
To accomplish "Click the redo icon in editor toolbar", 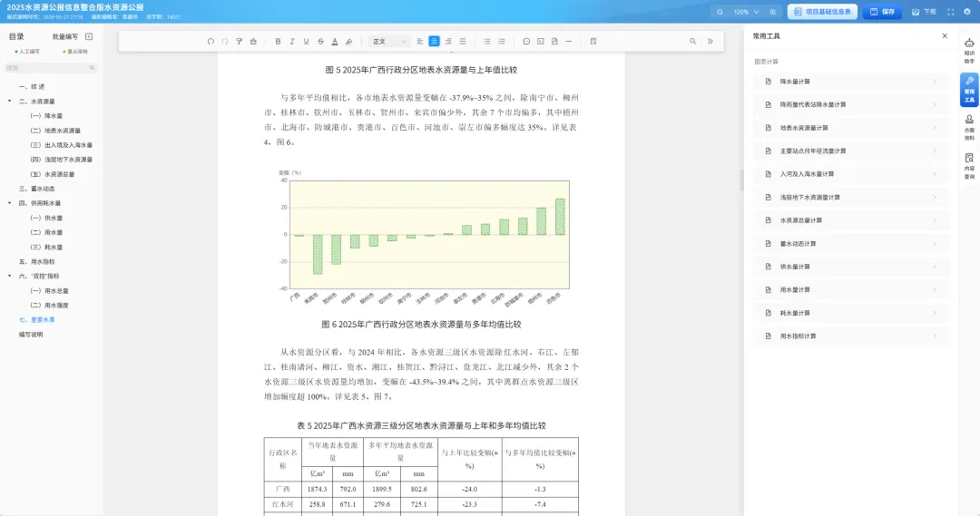I will coord(225,41).
